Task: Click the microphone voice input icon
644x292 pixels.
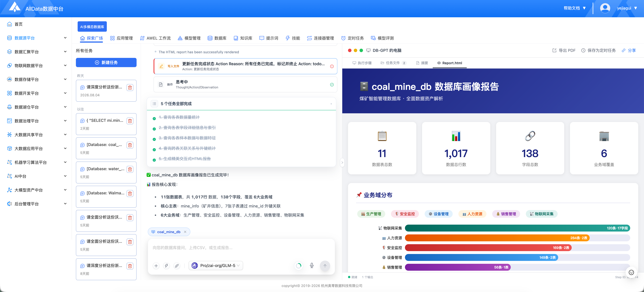Action: [312, 266]
